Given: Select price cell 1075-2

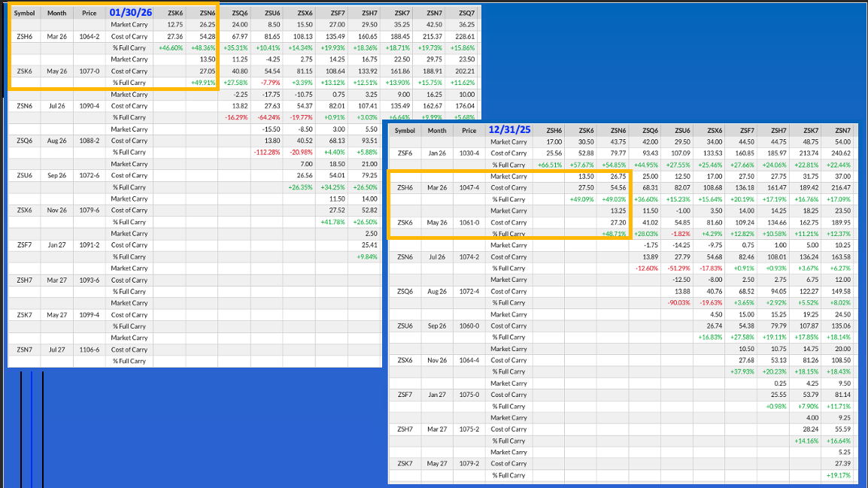Looking at the screenshot, I should coord(469,429).
